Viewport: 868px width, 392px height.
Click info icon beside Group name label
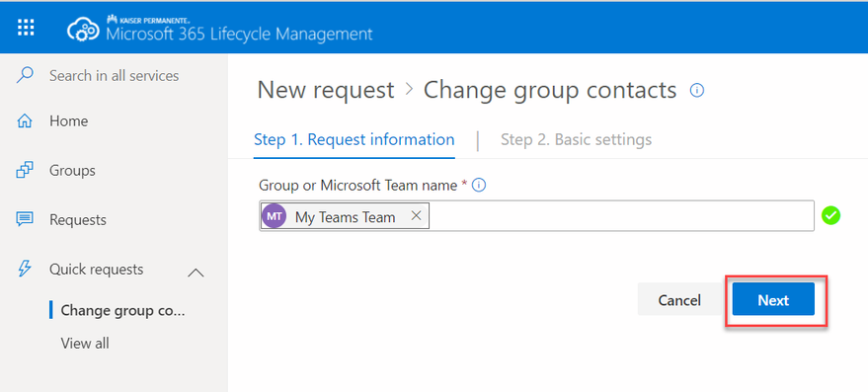coord(479,186)
